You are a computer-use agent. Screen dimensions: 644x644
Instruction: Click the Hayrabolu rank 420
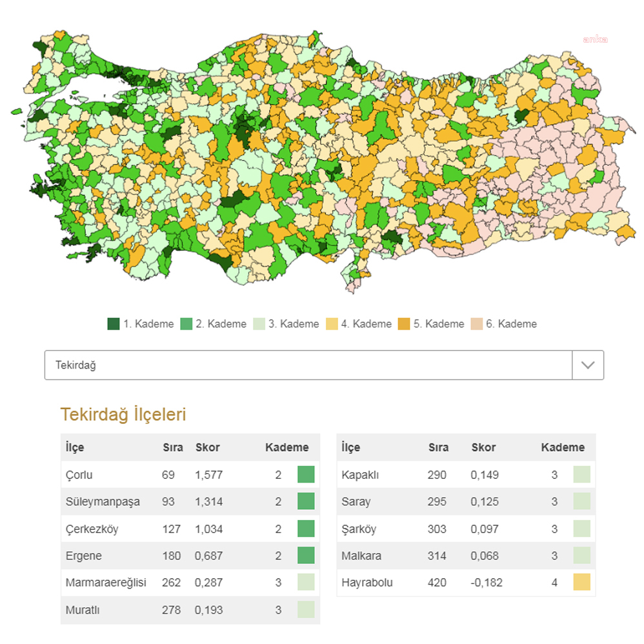click(437, 583)
